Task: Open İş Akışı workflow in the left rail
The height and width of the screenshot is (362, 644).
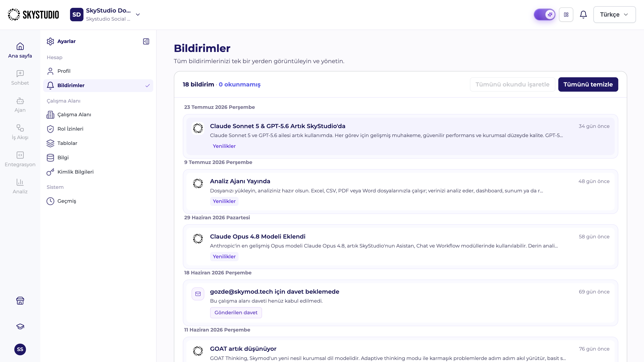Action: (20, 132)
